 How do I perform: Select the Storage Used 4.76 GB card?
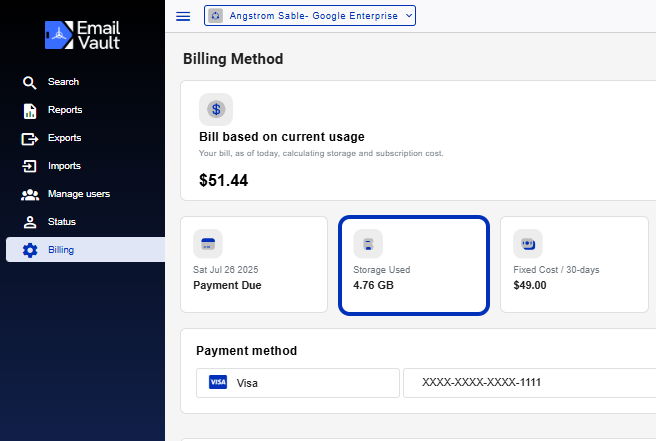(x=414, y=265)
